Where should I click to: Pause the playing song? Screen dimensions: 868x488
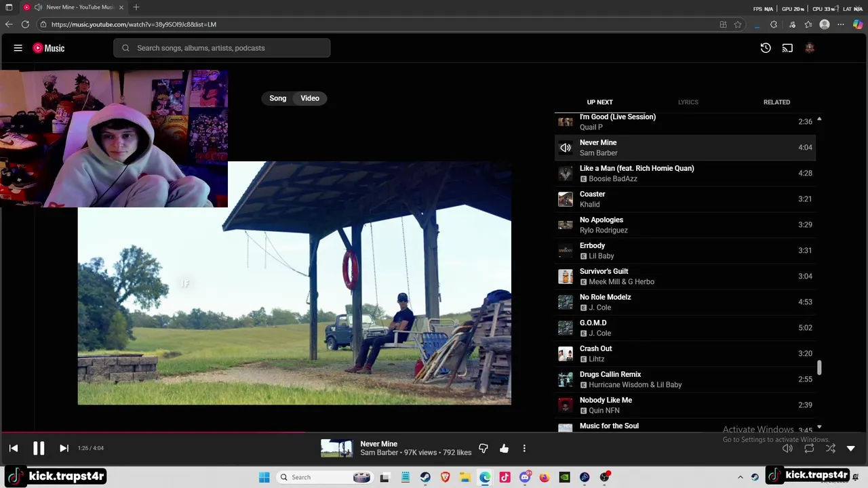(39, 448)
